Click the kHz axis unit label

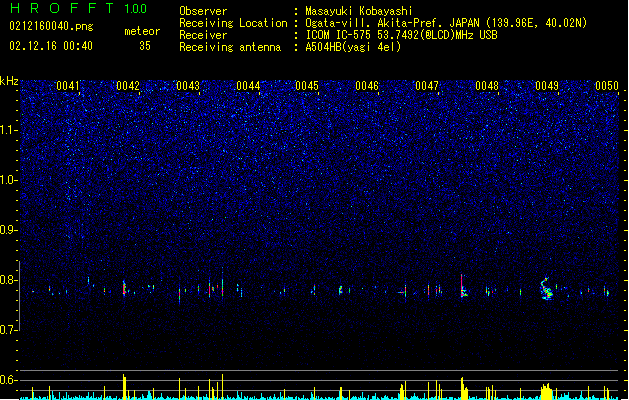click(9, 81)
